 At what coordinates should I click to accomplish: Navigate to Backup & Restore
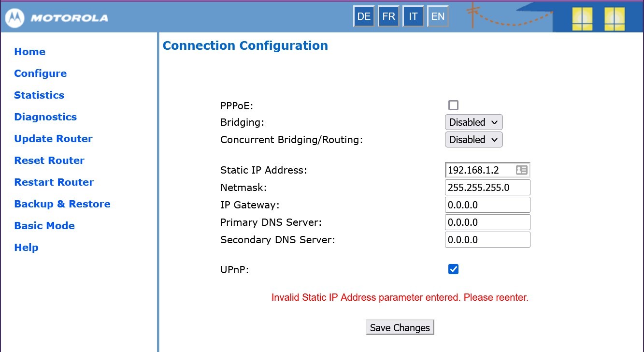point(62,204)
